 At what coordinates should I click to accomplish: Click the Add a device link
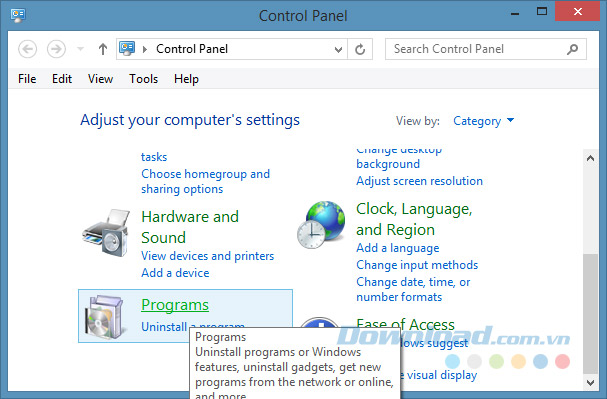click(x=175, y=273)
